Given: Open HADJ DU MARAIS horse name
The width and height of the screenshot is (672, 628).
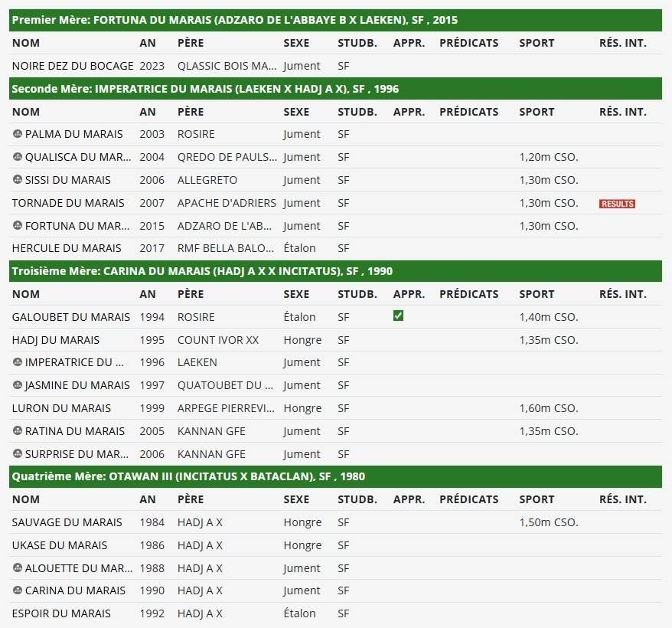Looking at the screenshot, I should (x=56, y=340).
